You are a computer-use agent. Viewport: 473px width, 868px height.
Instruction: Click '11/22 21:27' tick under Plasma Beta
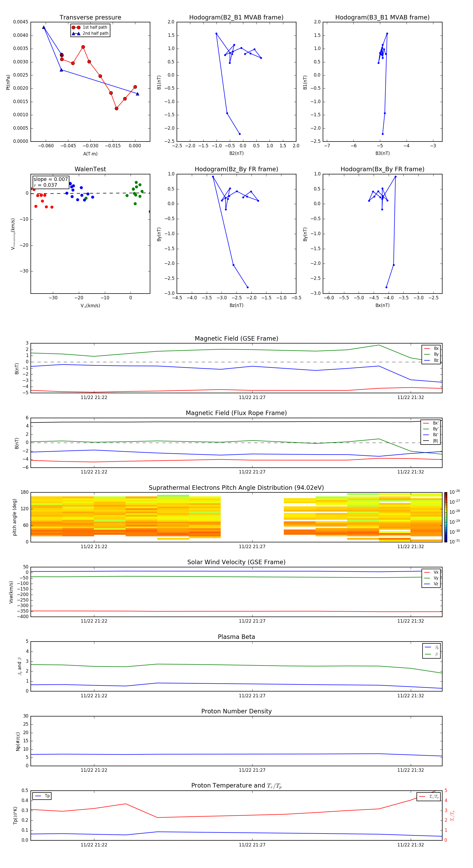(x=252, y=696)
